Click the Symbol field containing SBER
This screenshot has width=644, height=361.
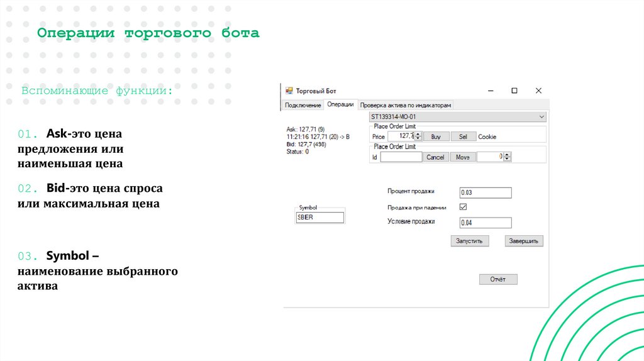(x=319, y=217)
